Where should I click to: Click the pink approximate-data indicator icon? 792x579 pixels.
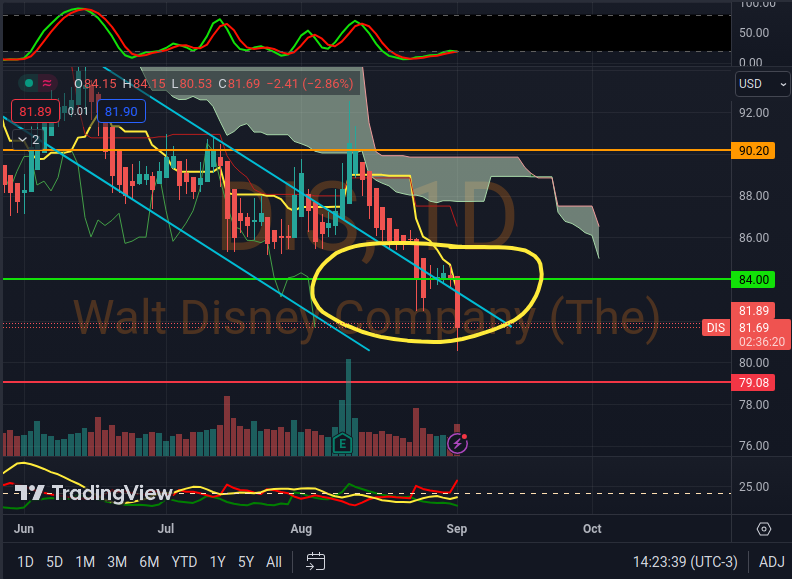48,83
